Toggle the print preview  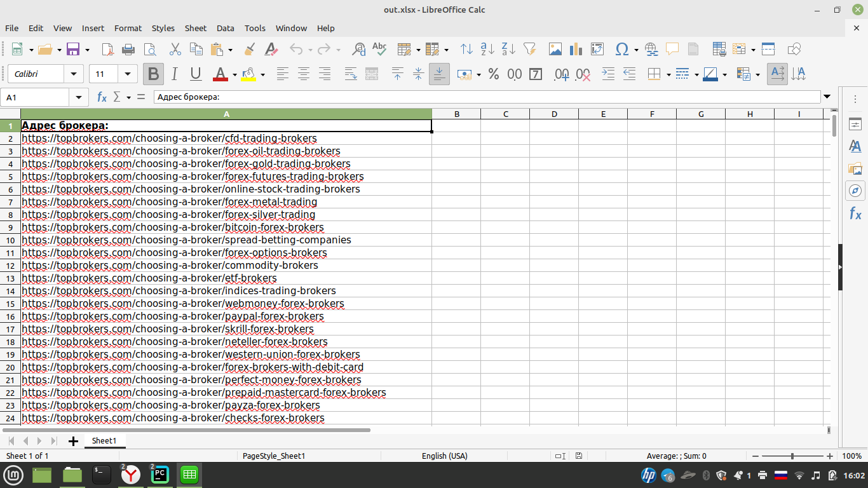[150, 49]
